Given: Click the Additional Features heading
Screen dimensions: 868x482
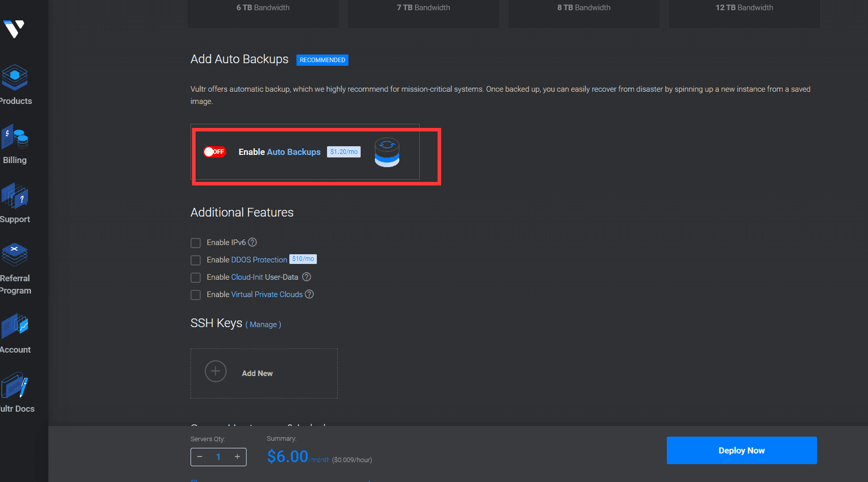Looking at the screenshot, I should 242,212.
